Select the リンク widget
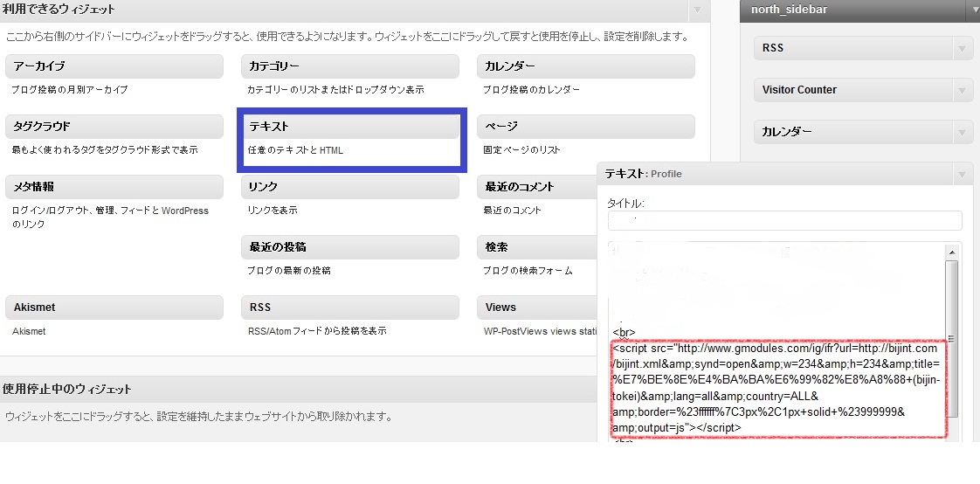 pos(350,187)
